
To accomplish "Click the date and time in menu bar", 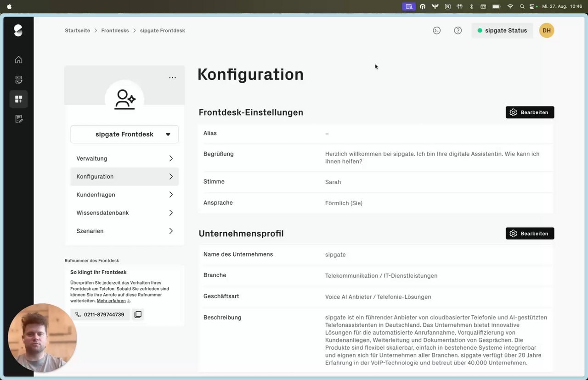I will pos(562,6).
